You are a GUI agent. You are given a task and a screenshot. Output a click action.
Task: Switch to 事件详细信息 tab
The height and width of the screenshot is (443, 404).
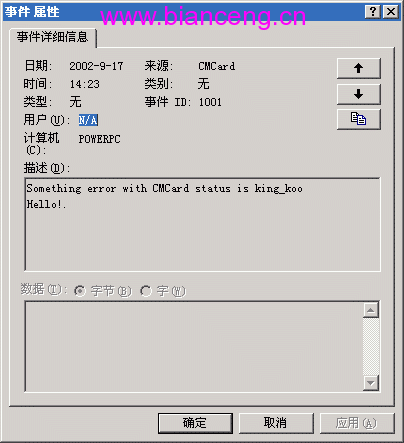coord(53,37)
